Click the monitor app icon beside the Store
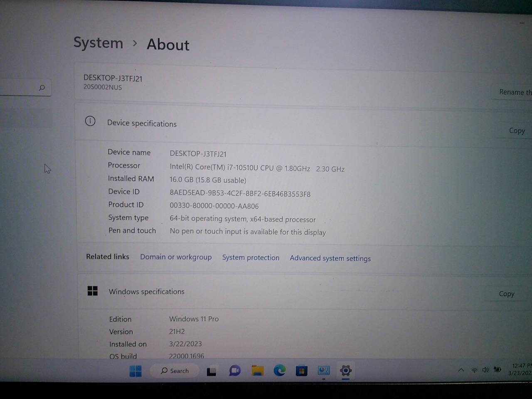Image resolution: width=532 pixels, height=399 pixels. [x=324, y=370]
